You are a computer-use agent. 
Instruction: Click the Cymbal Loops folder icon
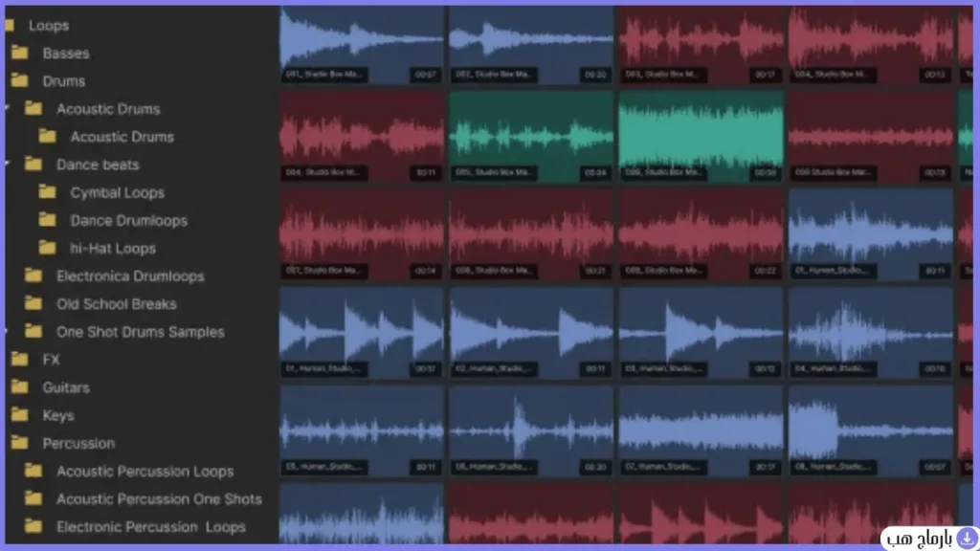pyautogui.click(x=48, y=191)
